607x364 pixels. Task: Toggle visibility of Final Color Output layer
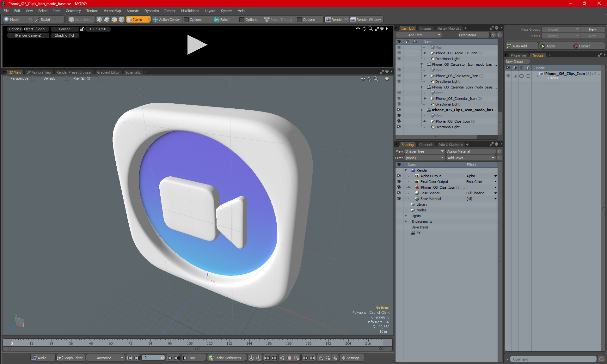(x=399, y=181)
